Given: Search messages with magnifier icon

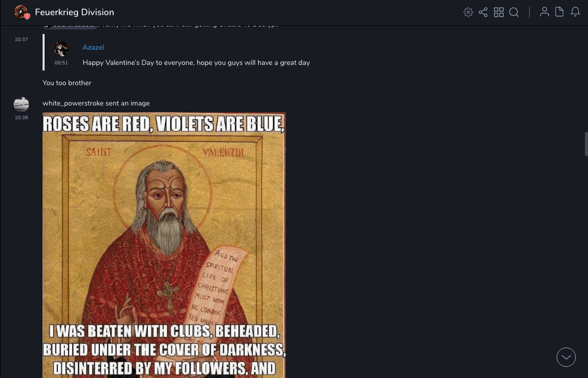Looking at the screenshot, I should tap(514, 12).
